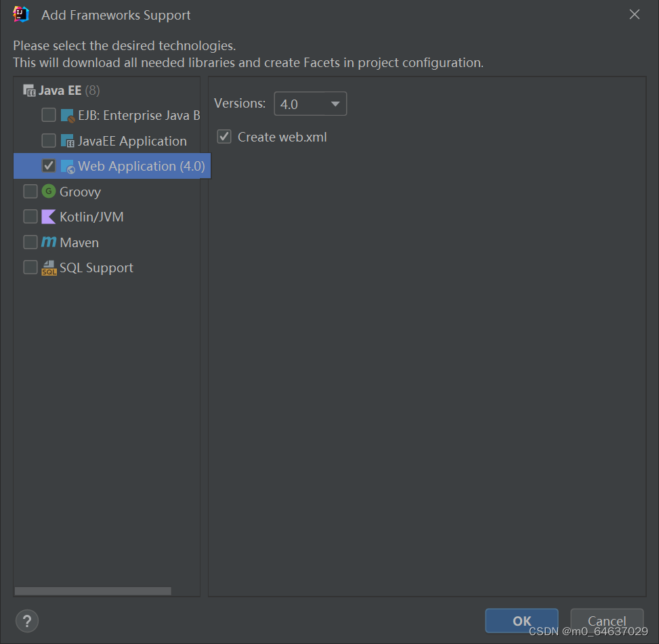This screenshot has height=644, width=659.
Task: Click the Web Application framework icon
Action: (x=68, y=166)
